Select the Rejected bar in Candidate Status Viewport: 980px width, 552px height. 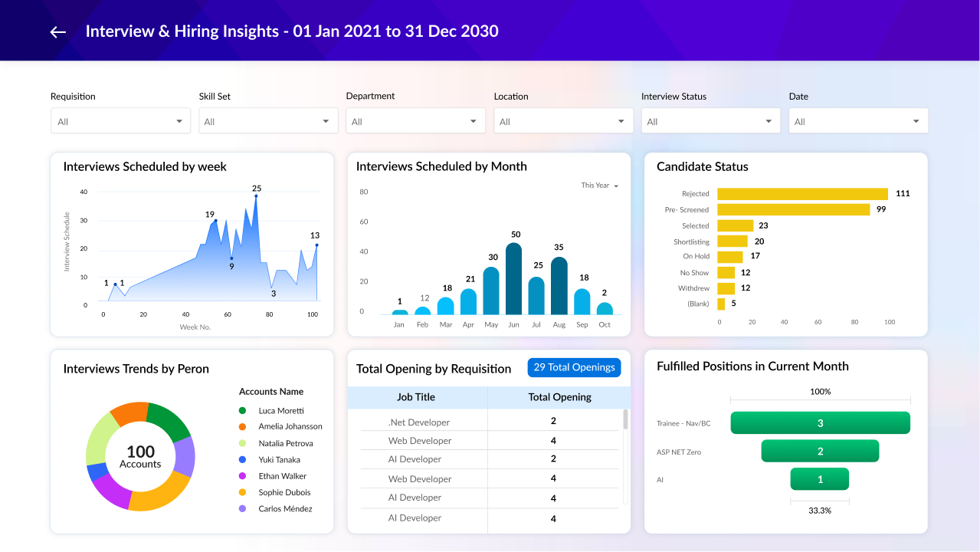click(802, 194)
